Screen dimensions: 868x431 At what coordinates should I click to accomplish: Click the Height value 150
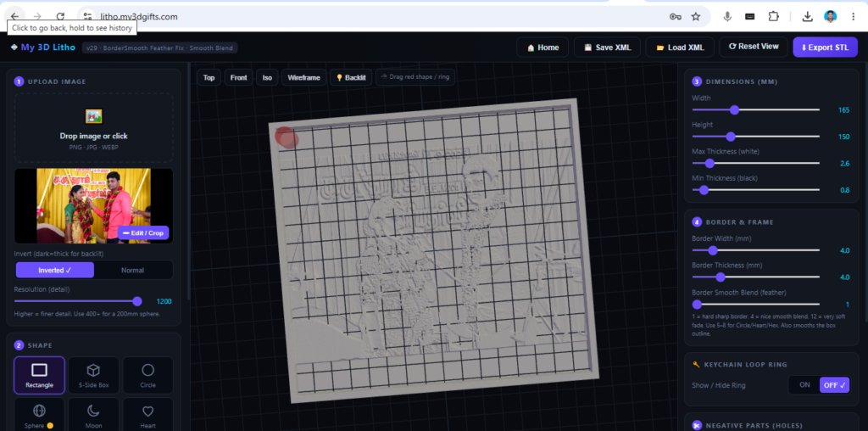[x=843, y=137]
